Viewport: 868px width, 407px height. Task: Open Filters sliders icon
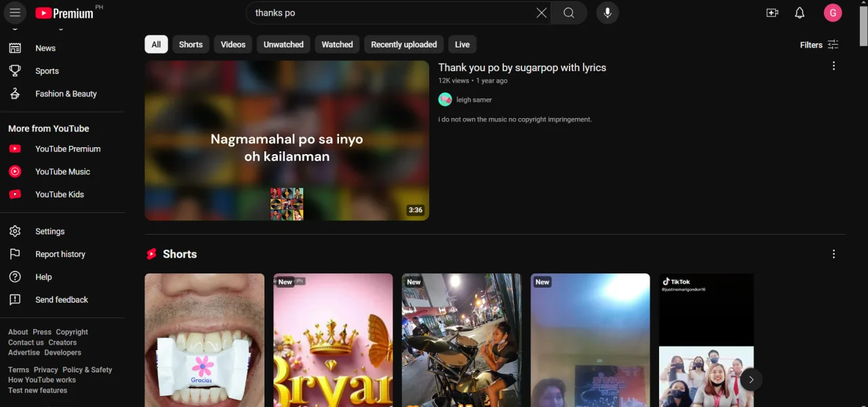833,45
